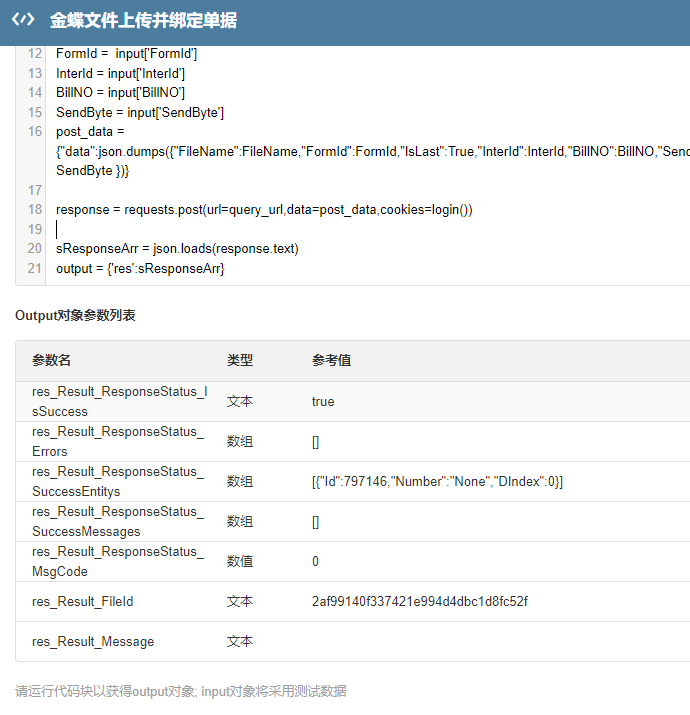Image resolution: width=690 pixels, height=715 pixels.
Task: Select the res_Result_Message parameter row
Action: pyautogui.click(x=93, y=642)
